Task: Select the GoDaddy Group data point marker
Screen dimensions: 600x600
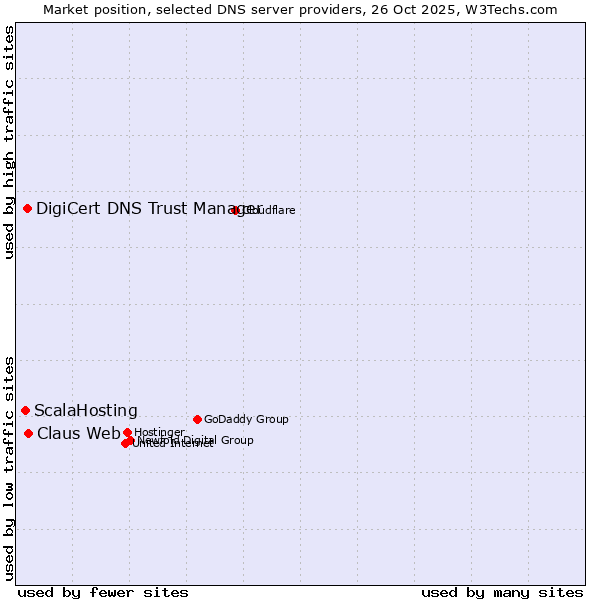Action: (198, 419)
